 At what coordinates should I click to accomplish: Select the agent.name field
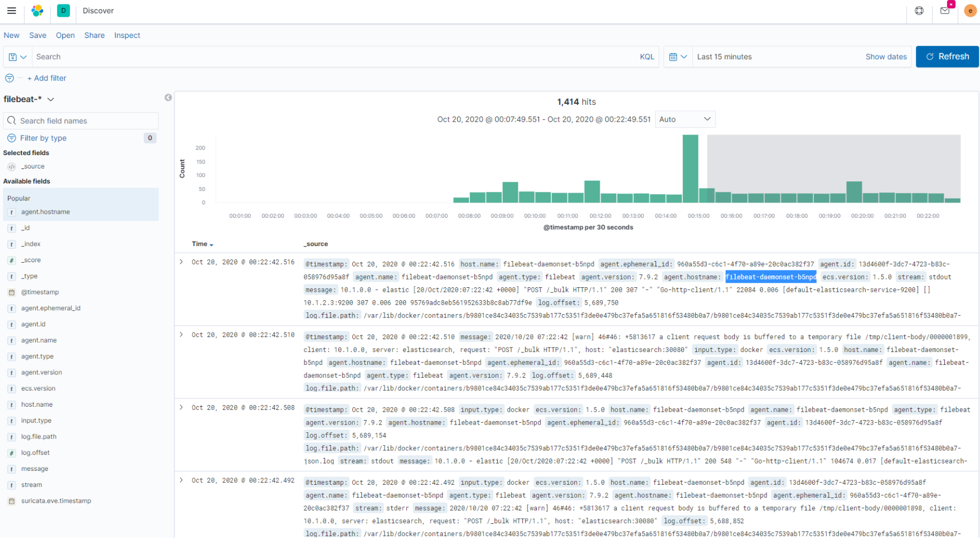(38, 340)
